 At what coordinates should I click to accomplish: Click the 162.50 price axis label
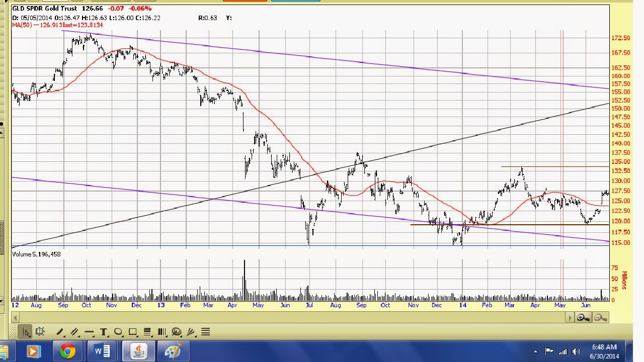(x=620, y=67)
